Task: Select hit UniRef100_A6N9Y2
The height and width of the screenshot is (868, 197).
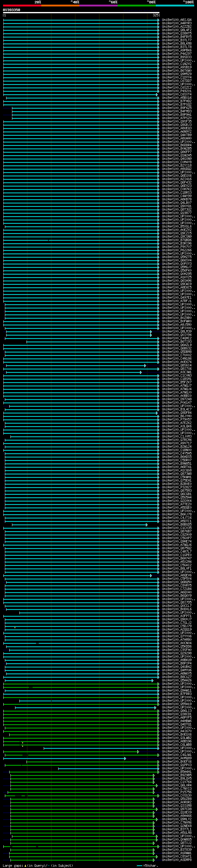Action: tap(176, 132)
